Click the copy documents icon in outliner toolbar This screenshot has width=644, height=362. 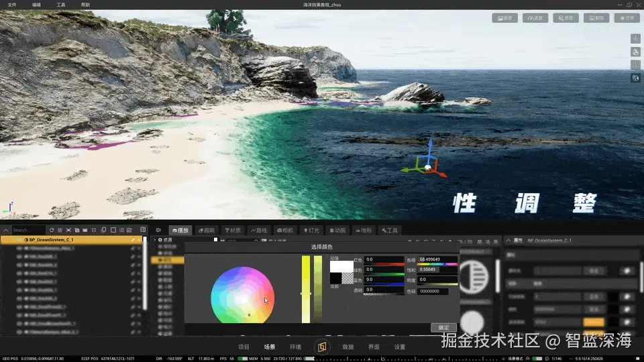(103, 230)
